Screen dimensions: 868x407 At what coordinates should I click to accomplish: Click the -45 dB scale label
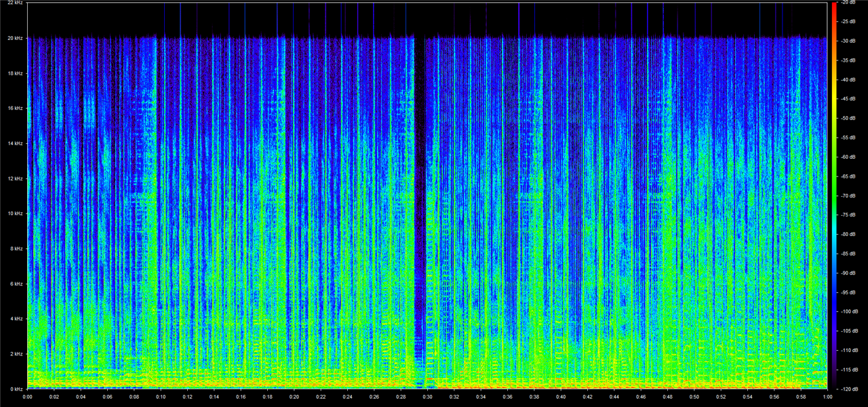848,99
